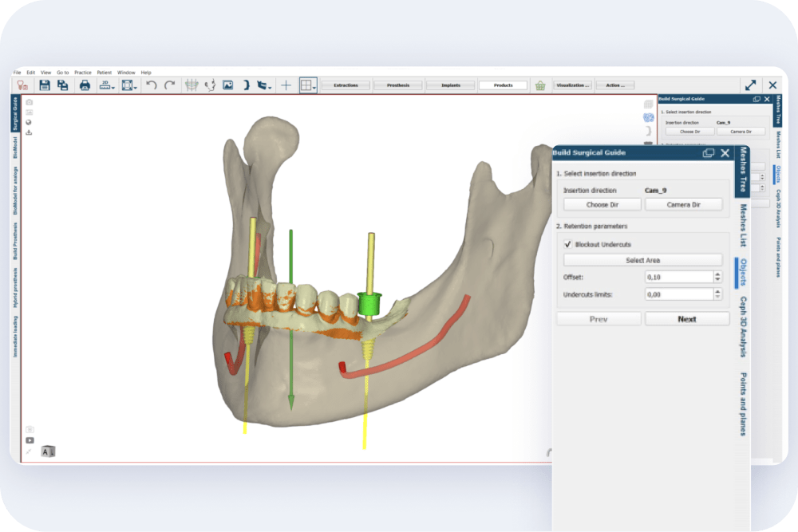
Task: Click the video record icon at viewport bottom-left
Action: [30, 440]
